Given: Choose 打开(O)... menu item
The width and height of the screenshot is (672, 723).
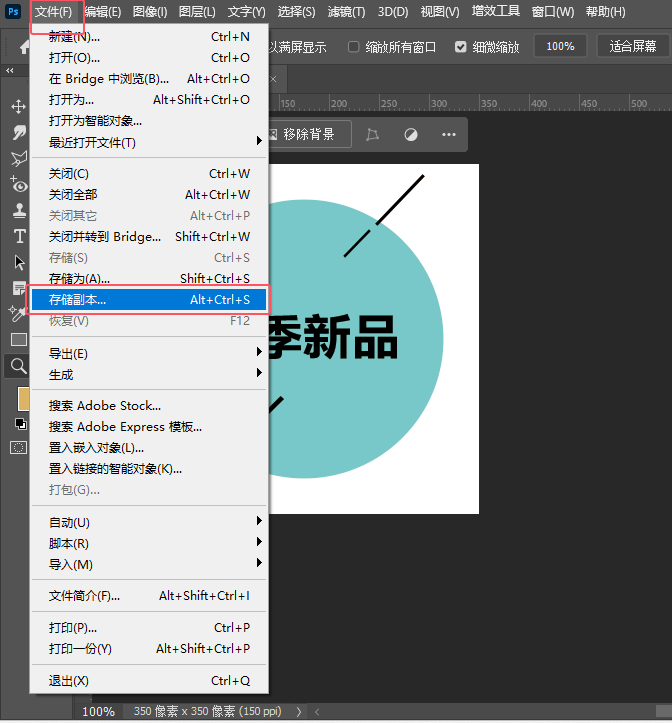Looking at the screenshot, I should point(149,58).
